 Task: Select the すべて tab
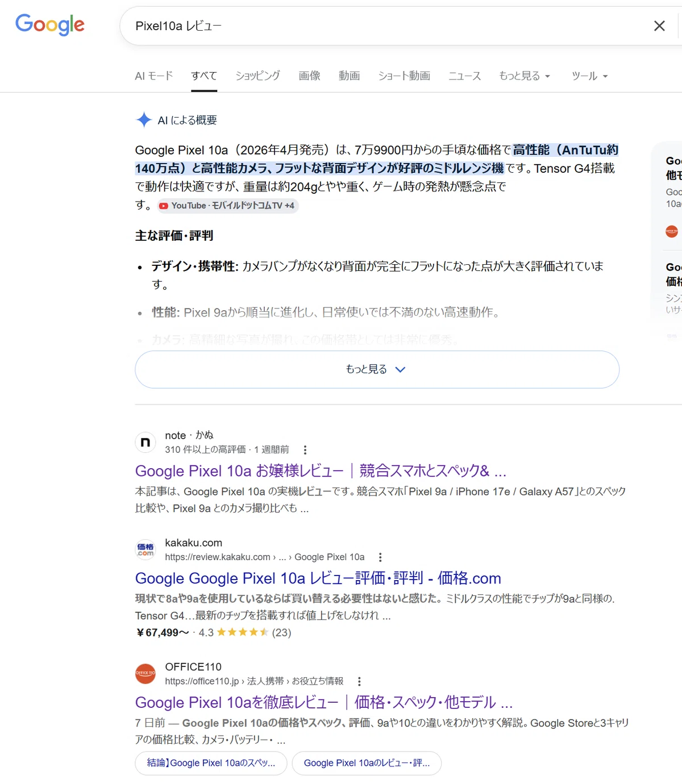pos(204,76)
